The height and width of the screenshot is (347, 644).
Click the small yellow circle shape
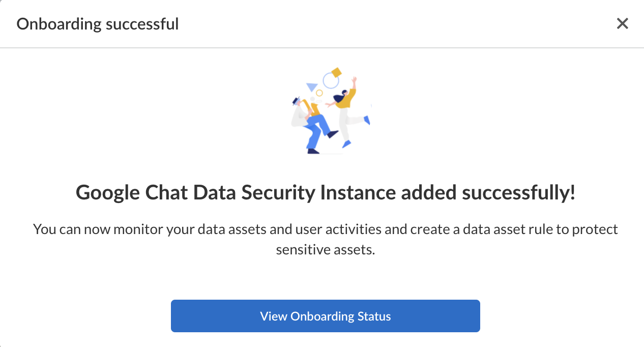[319, 93]
